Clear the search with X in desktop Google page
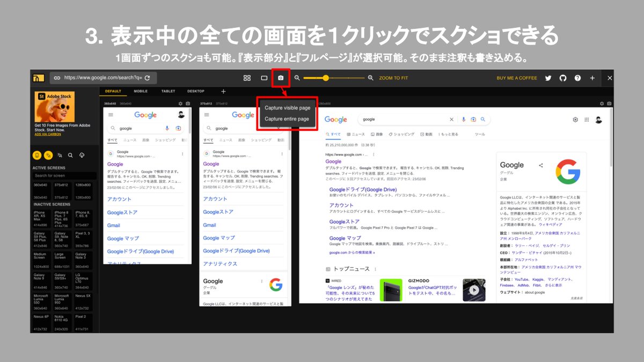 coord(451,120)
